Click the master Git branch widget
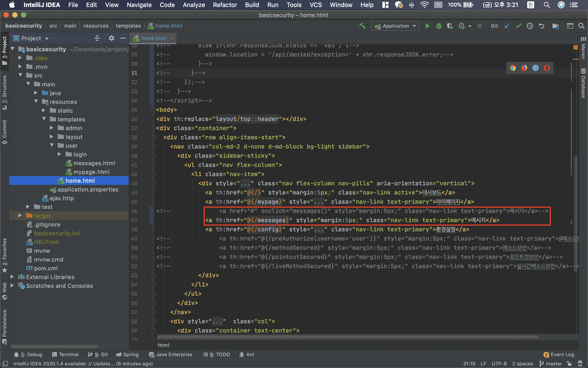 551,364
